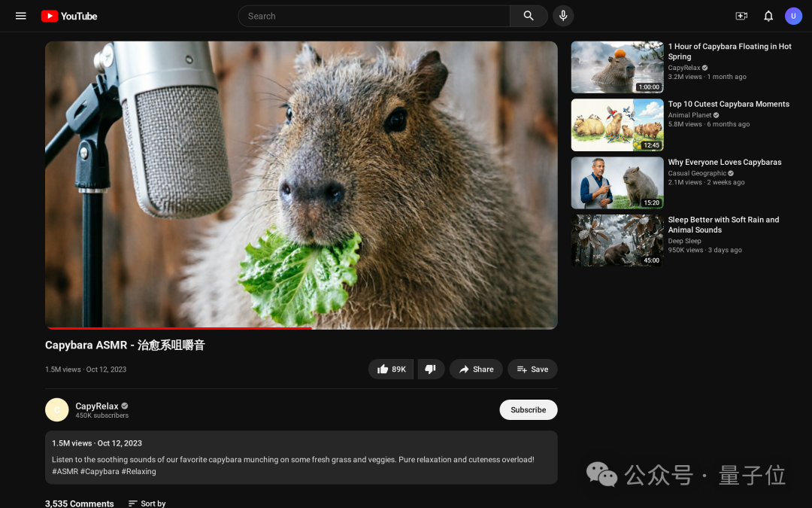Open the #ASMR hashtag link

pos(63,471)
